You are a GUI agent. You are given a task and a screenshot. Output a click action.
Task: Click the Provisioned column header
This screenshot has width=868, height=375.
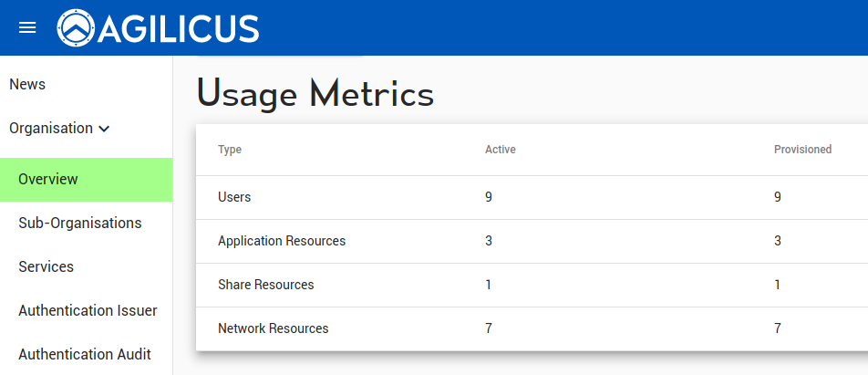tap(802, 150)
